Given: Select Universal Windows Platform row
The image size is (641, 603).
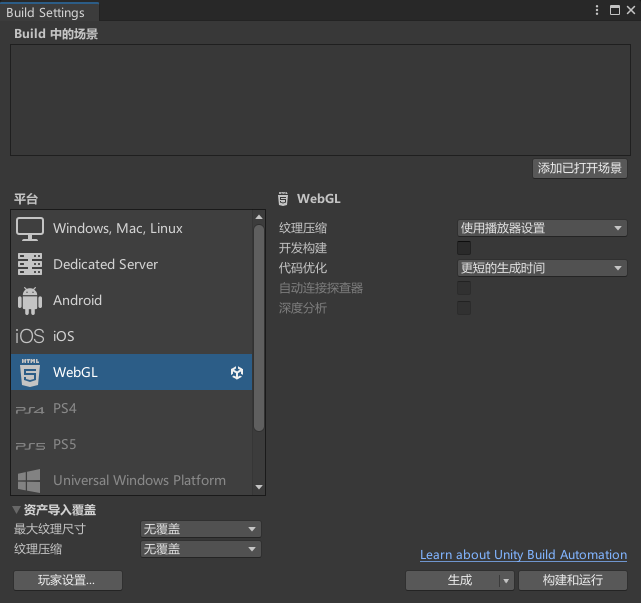Looking at the screenshot, I should click(132, 480).
